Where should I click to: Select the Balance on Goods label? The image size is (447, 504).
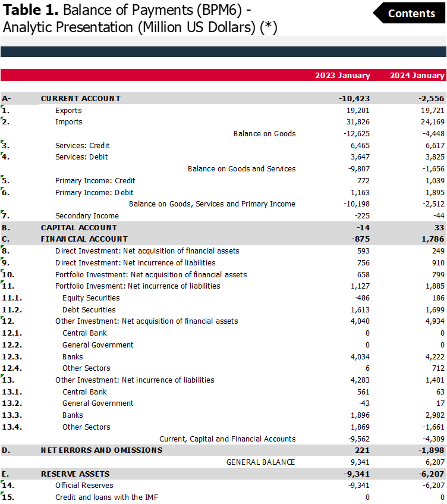point(264,134)
